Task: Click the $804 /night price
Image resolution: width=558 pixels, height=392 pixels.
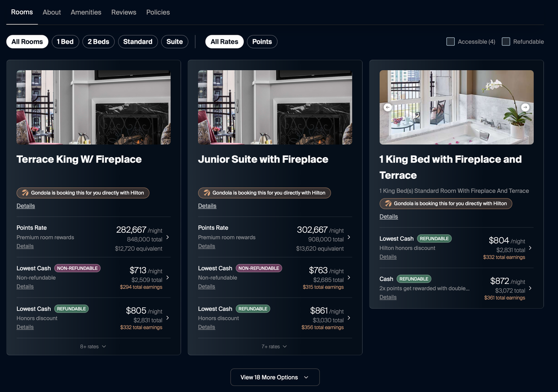Action: click(x=507, y=241)
